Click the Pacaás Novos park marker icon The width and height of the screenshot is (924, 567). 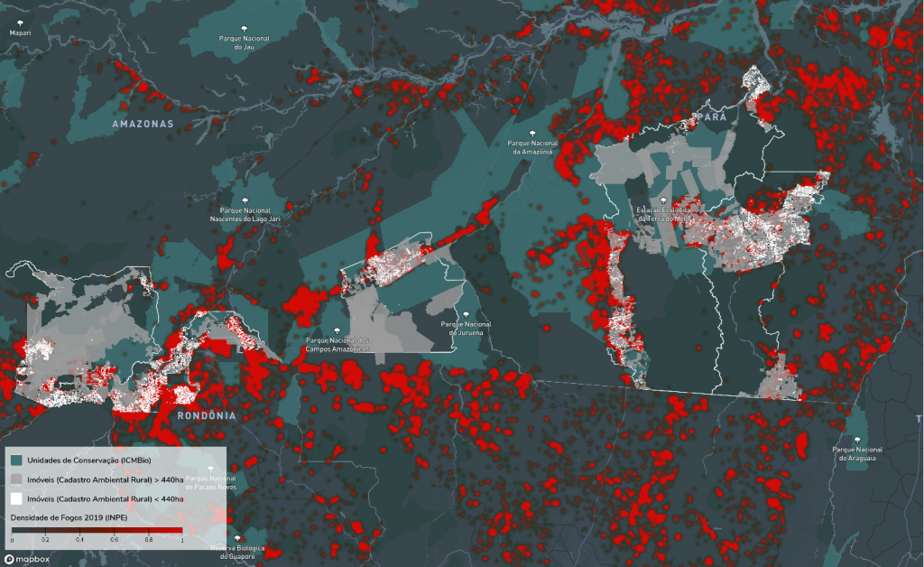(211, 469)
